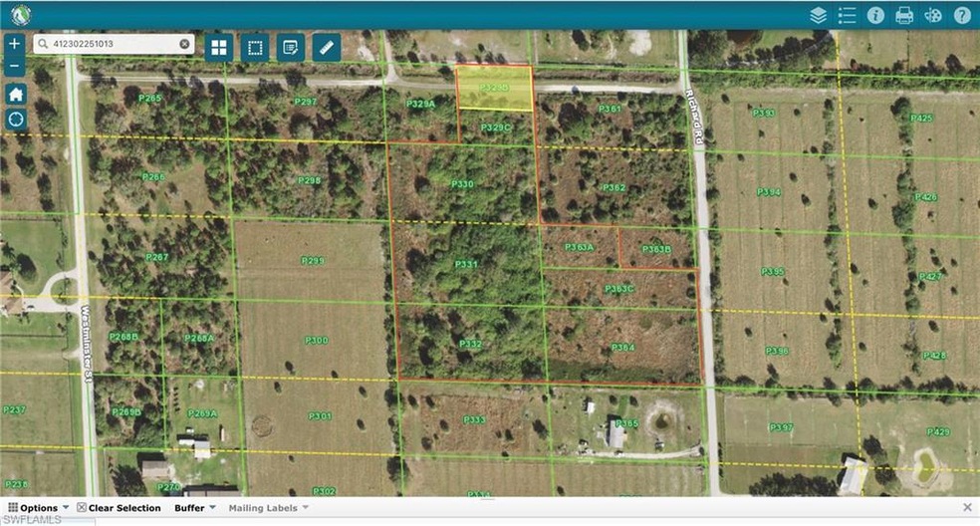Show the map legend list

click(x=847, y=15)
